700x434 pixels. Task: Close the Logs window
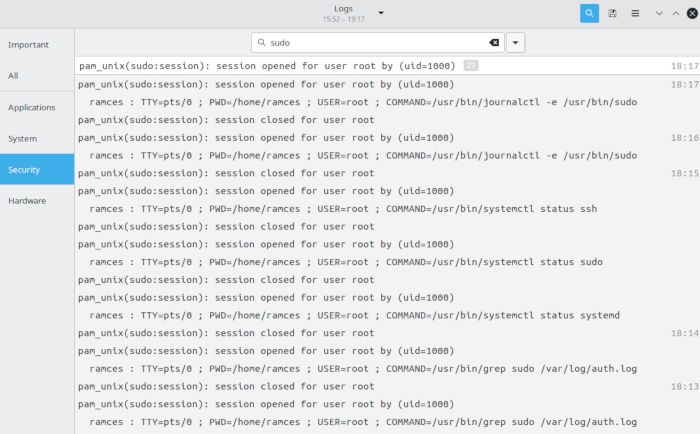coord(692,13)
